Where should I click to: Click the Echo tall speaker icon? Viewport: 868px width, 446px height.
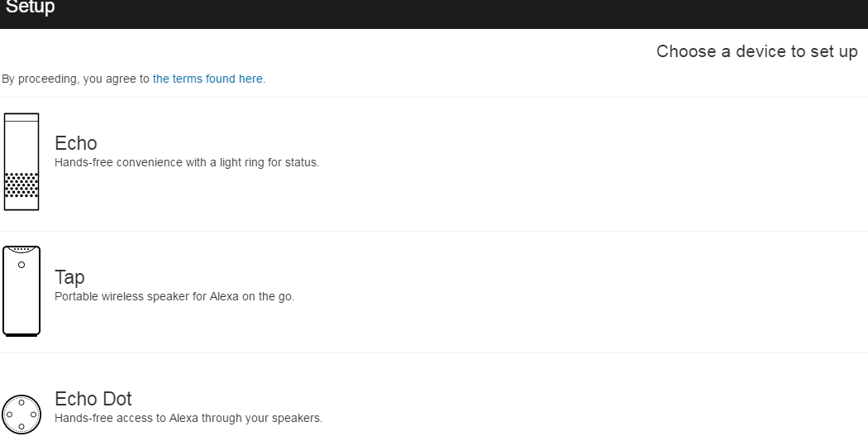tap(21, 162)
